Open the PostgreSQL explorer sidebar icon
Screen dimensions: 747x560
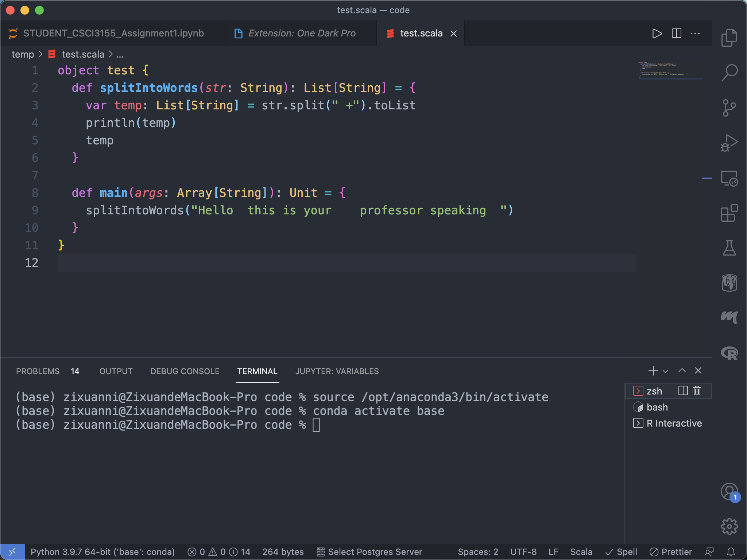[x=729, y=283]
